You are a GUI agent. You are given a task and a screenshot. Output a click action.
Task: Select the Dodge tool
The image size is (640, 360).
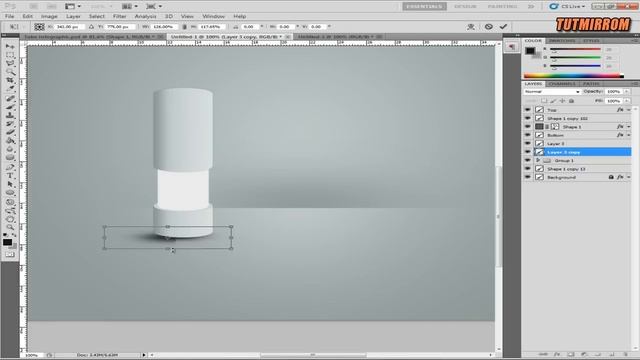[10, 159]
